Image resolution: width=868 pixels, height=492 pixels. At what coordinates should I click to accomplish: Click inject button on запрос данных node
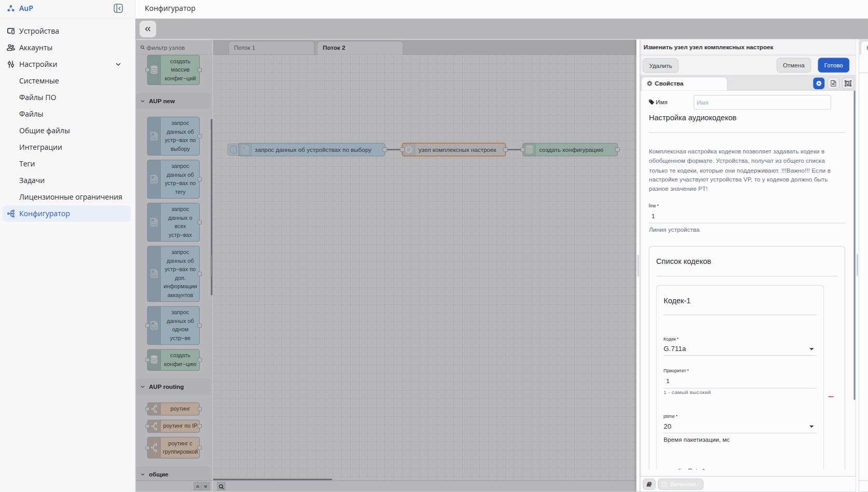233,150
